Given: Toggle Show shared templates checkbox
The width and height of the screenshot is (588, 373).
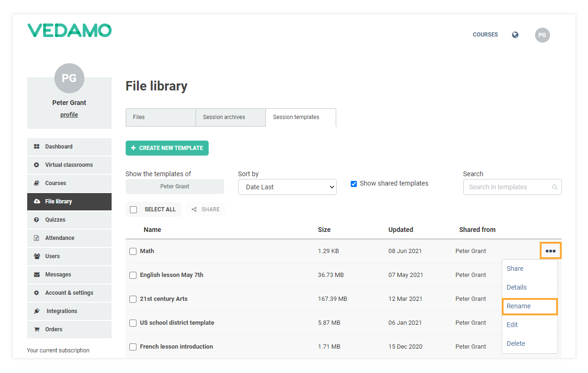Looking at the screenshot, I should 354,184.
